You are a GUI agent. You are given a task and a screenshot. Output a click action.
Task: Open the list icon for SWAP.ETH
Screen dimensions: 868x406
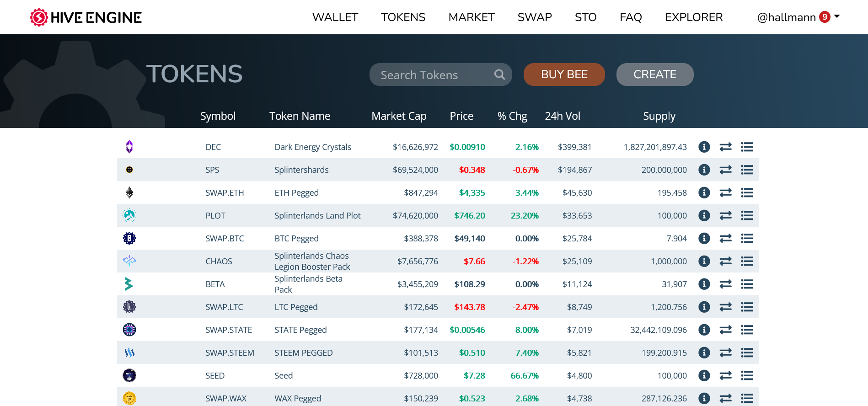coord(747,192)
